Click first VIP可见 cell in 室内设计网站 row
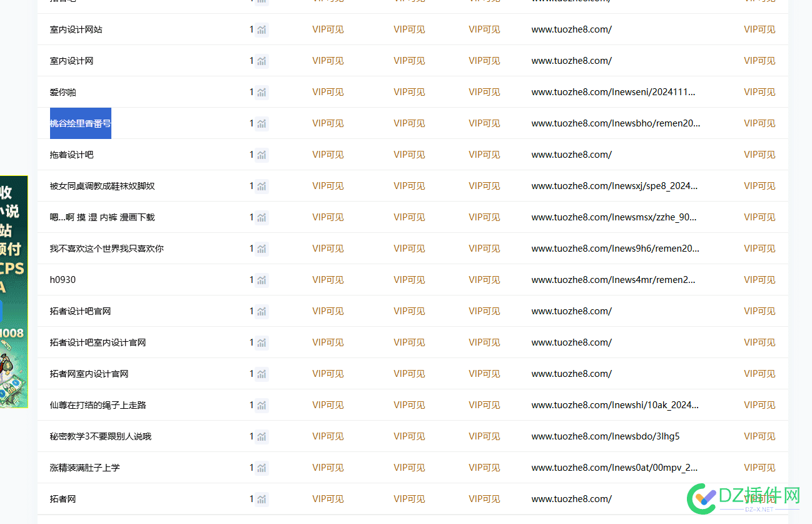812x524 pixels. (x=328, y=29)
